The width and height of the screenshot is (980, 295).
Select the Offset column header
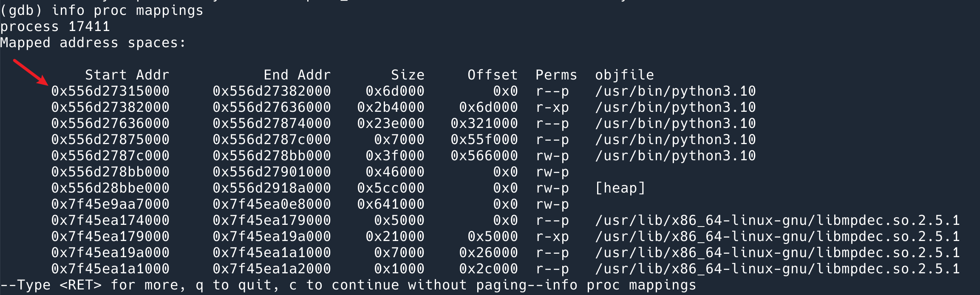click(x=493, y=75)
